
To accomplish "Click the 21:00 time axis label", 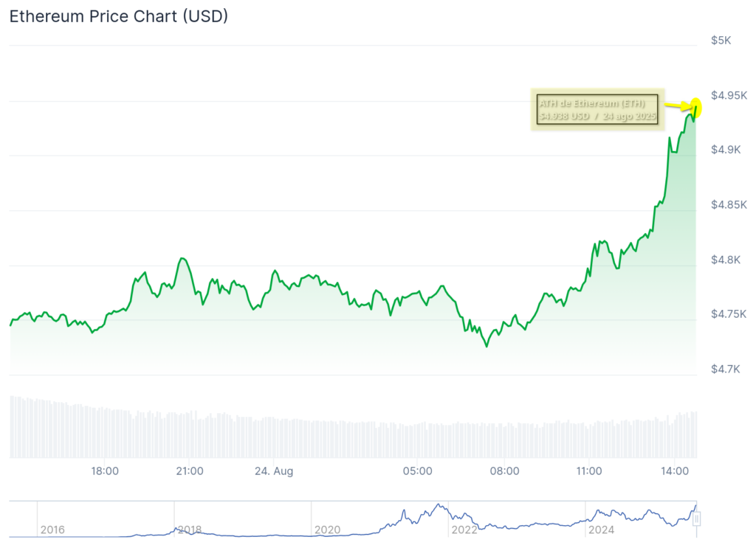I will coord(190,471).
